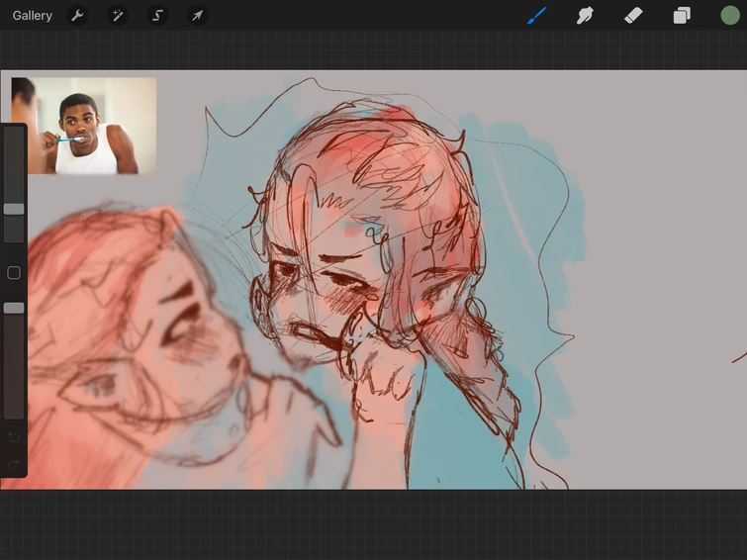Select the Brush tool
Viewport: 747px width, 560px height.
pyautogui.click(x=536, y=16)
